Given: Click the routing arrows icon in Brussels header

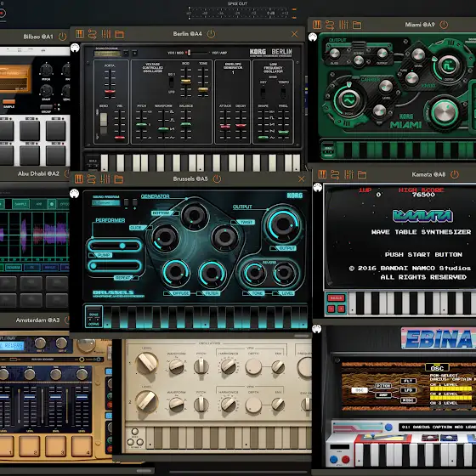Looking at the screenshot, I should pos(92,179).
